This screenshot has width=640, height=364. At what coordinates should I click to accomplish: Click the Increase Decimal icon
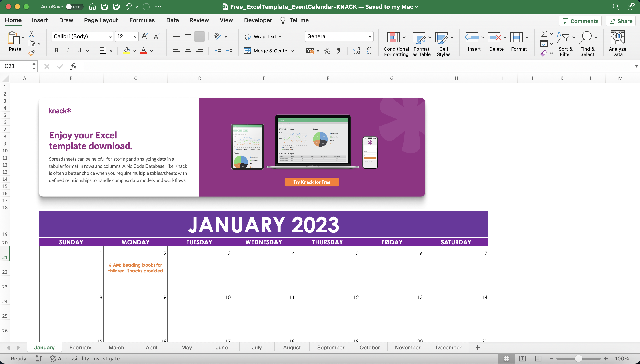356,51
